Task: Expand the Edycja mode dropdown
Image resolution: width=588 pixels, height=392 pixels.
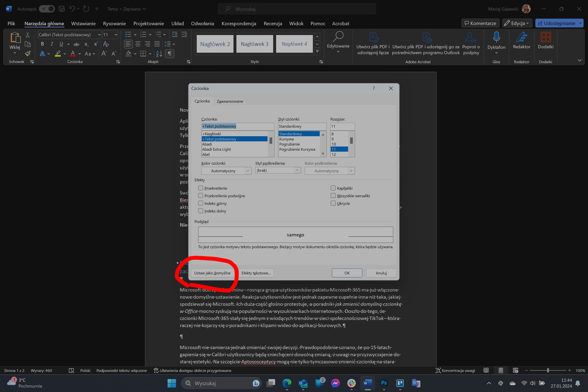Action: click(x=517, y=23)
